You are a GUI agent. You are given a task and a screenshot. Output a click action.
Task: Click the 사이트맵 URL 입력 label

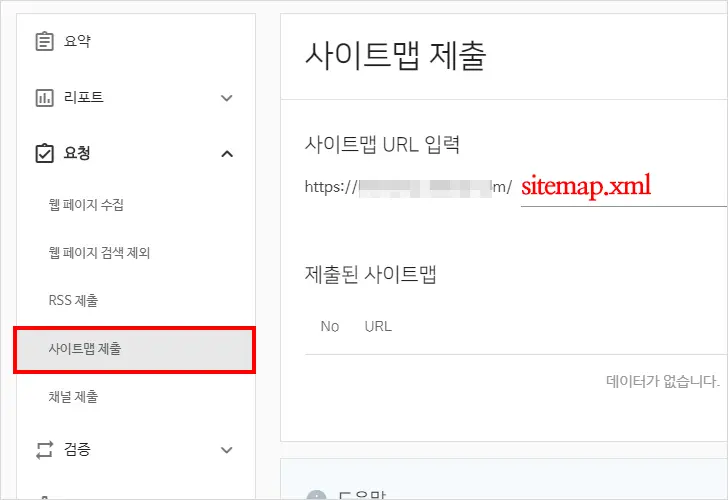[x=382, y=144]
